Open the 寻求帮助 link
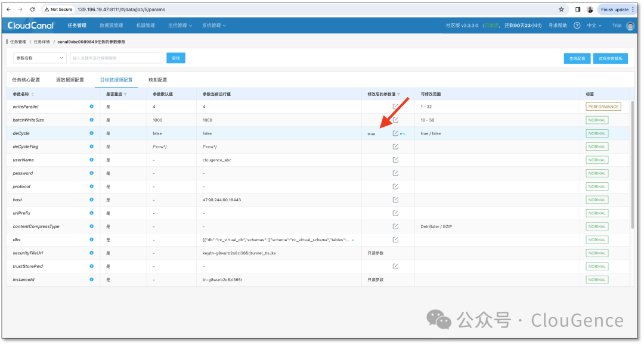This screenshot has width=644, height=346. click(558, 26)
